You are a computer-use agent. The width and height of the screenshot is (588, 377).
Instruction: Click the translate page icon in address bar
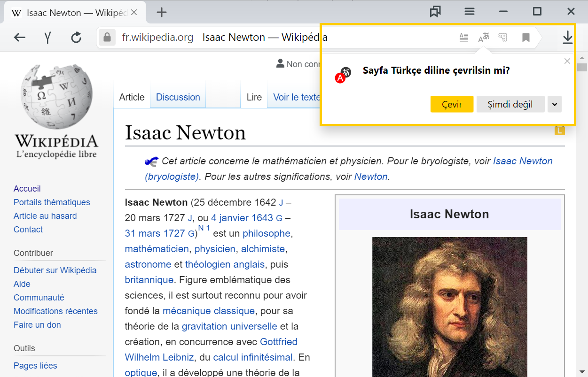(x=484, y=38)
